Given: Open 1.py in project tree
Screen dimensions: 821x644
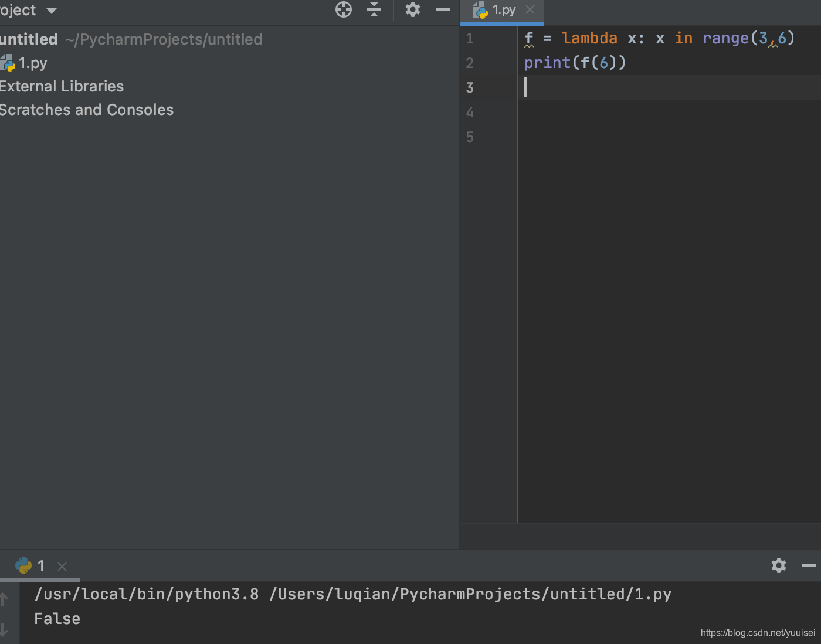Looking at the screenshot, I should pyautogui.click(x=33, y=63).
